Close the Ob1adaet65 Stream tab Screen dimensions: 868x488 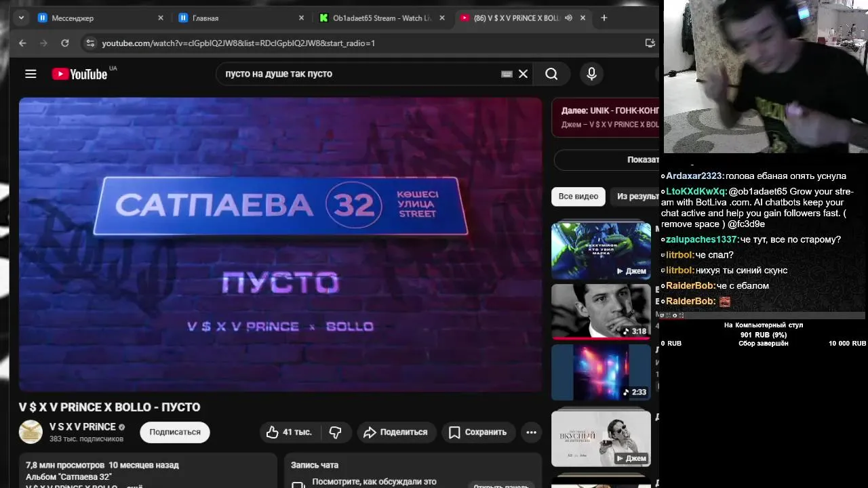click(x=442, y=18)
